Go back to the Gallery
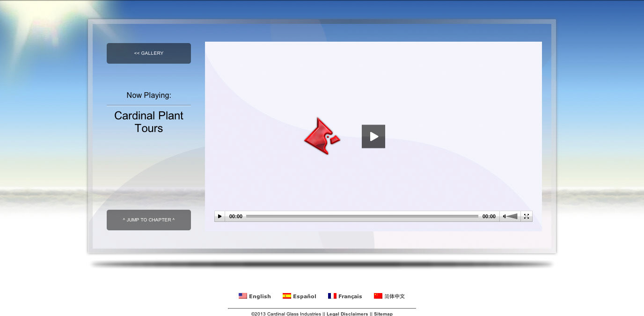The width and height of the screenshot is (644, 316). click(149, 53)
